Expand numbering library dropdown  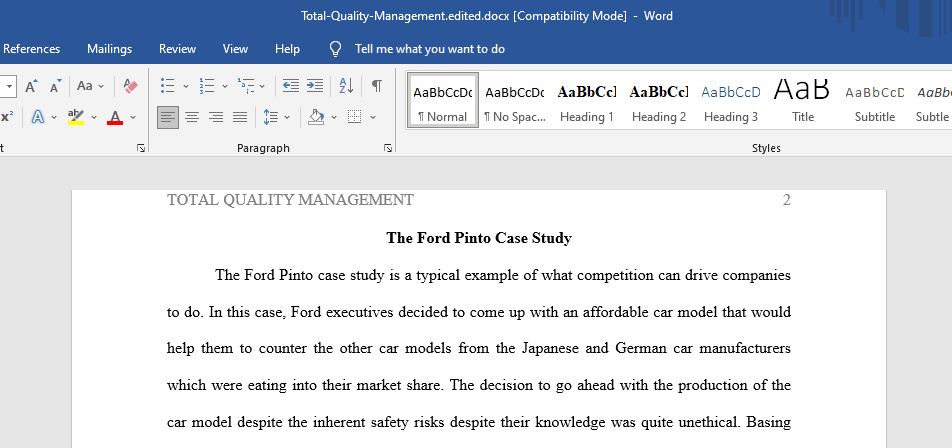tap(225, 86)
